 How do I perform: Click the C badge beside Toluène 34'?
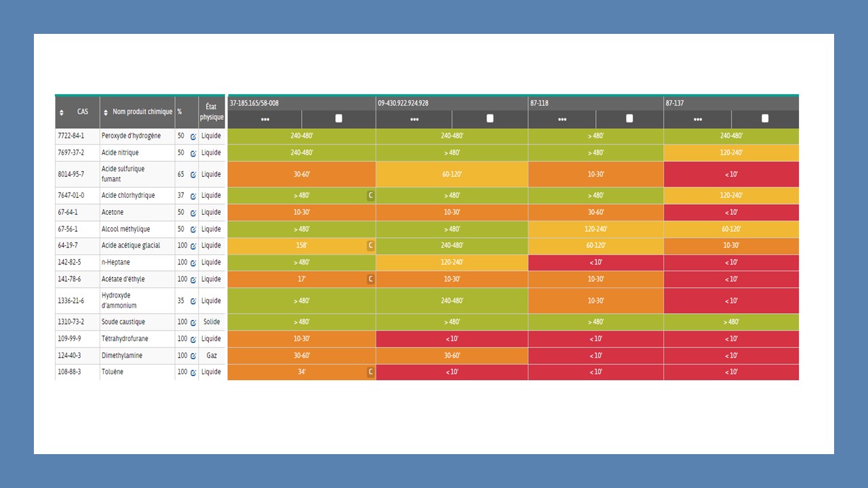click(x=370, y=372)
